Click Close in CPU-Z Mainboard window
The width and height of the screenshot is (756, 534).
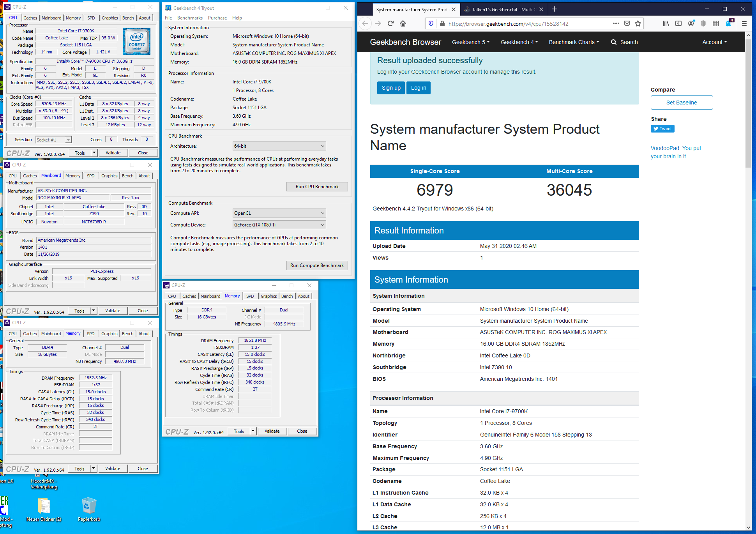click(143, 311)
